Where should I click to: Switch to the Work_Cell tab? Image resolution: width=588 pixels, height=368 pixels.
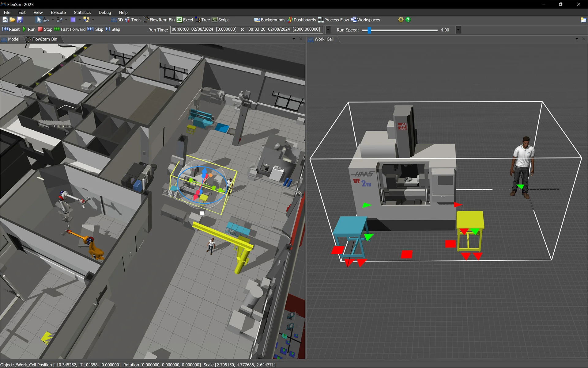click(323, 39)
